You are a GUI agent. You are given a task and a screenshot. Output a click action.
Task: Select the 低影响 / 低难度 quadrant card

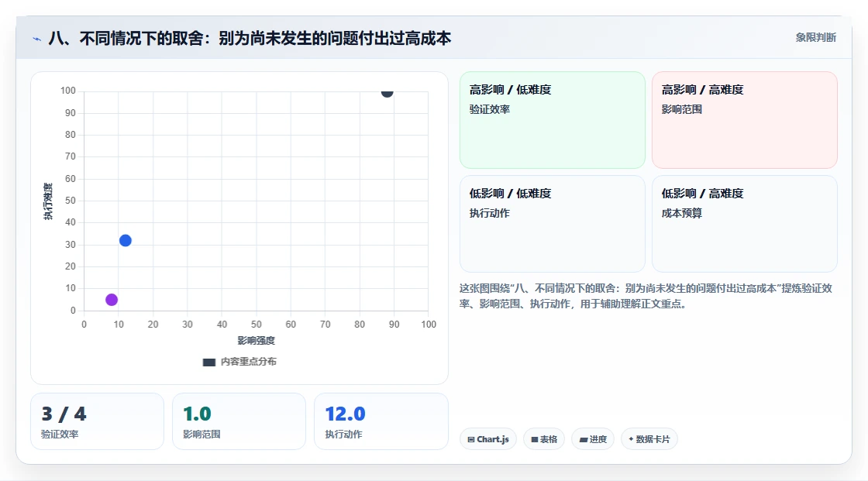point(553,224)
